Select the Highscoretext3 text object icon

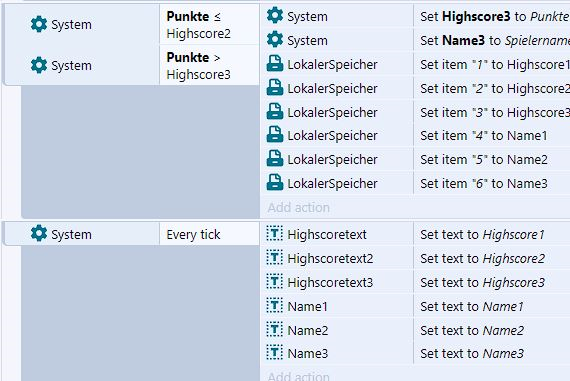pyautogui.click(x=274, y=282)
